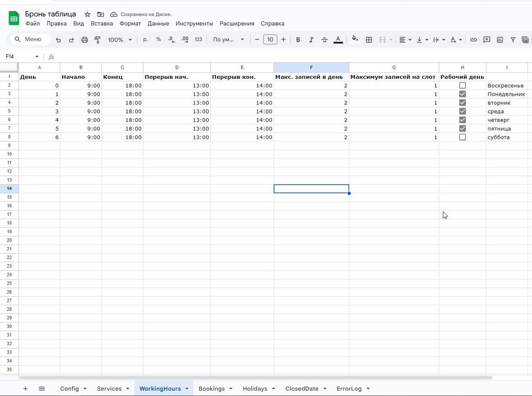The image size is (532, 396).
Task: Click the undo arrow icon
Action: coord(58,40)
